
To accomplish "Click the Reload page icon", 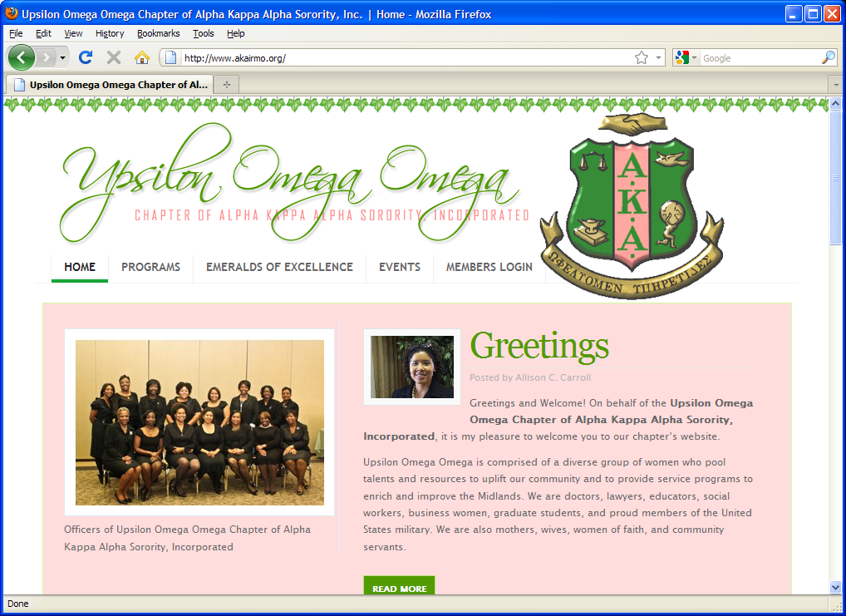I will [86, 57].
